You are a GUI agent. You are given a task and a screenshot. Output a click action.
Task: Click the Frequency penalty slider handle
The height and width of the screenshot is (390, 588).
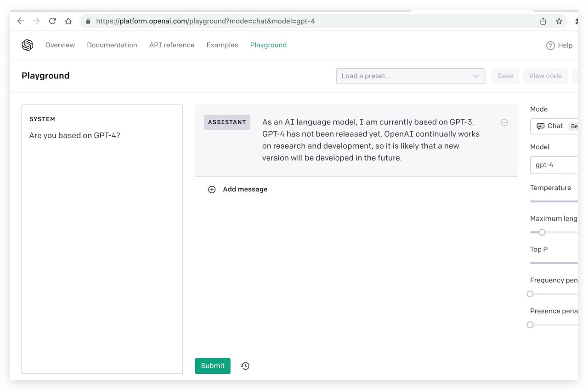point(530,294)
